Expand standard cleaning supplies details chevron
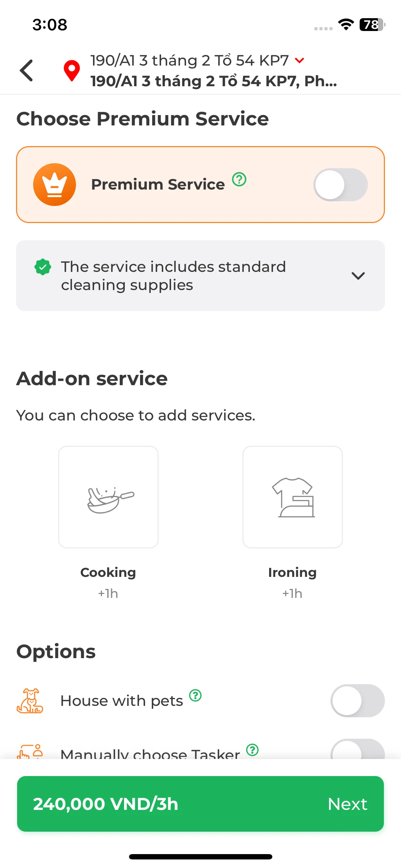The height and width of the screenshot is (868, 401). [x=358, y=276]
